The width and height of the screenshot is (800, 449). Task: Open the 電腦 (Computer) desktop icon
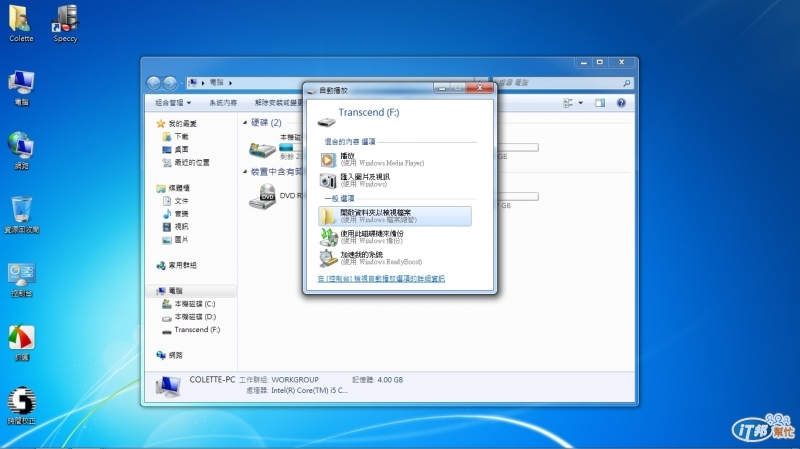click(21, 88)
